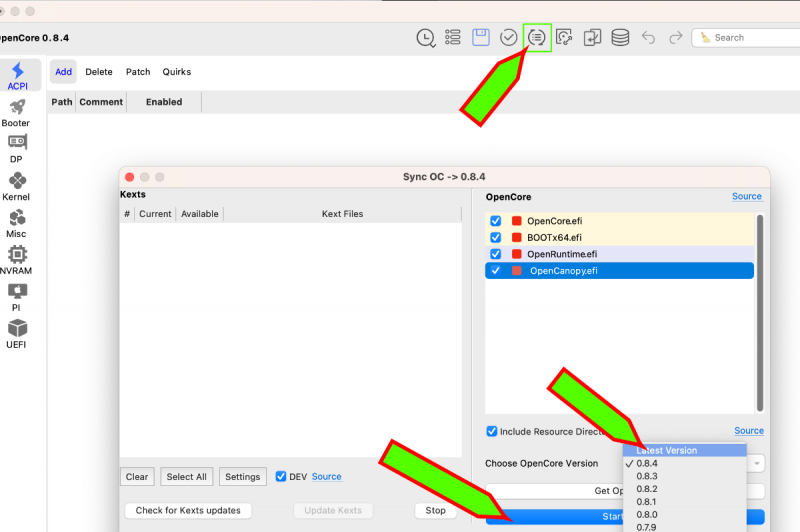Switch to the Patch tab
800x532 pixels.
138,72
